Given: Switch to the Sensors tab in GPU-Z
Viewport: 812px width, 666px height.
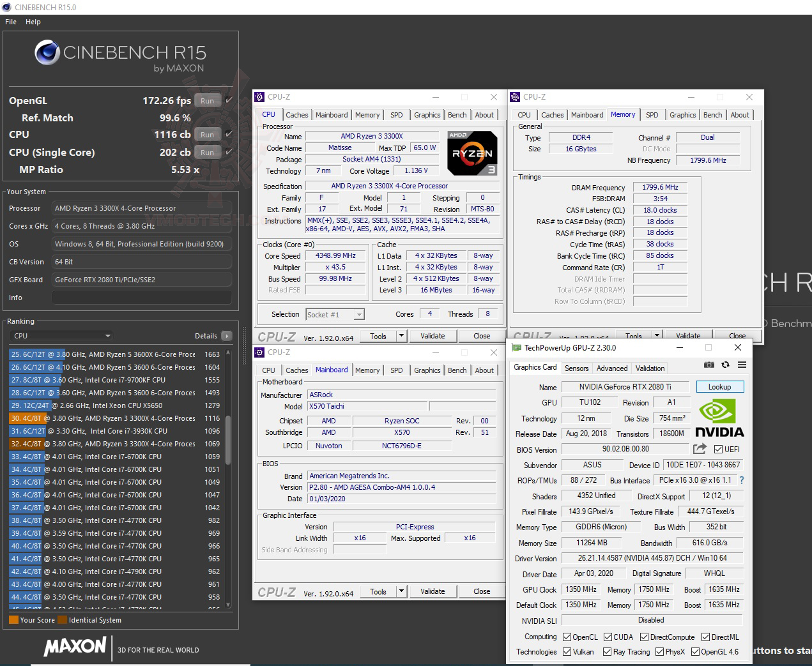Looking at the screenshot, I should click(576, 368).
